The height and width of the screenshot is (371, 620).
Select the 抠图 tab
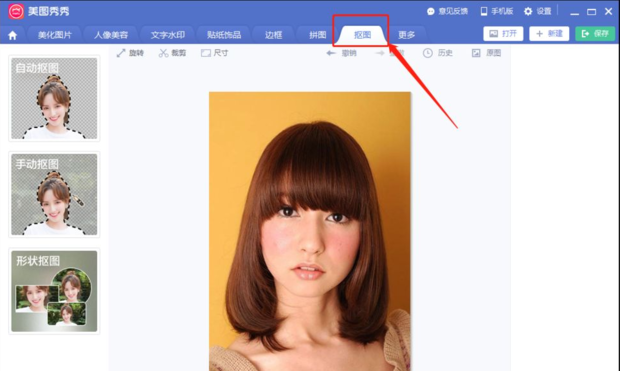362,35
